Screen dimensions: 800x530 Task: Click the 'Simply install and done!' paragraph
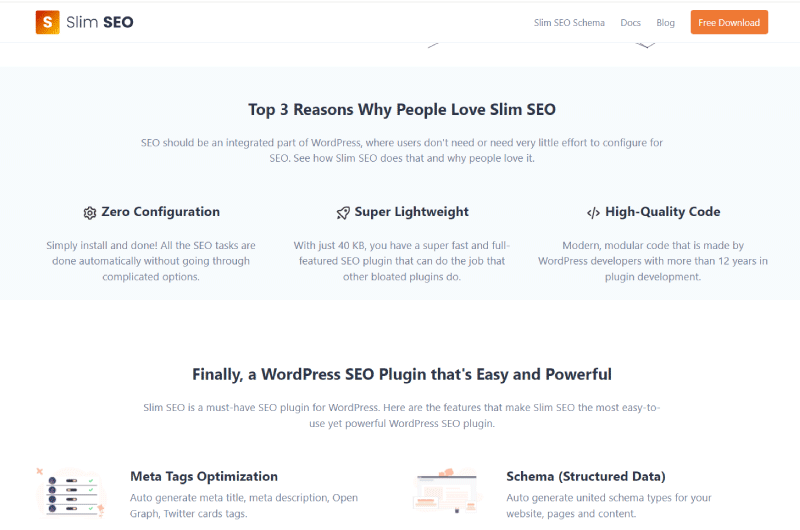click(x=151, y=261)
